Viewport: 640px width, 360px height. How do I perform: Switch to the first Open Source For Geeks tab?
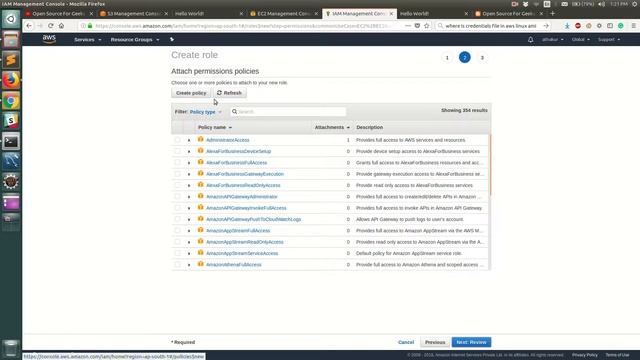(58, 13)
